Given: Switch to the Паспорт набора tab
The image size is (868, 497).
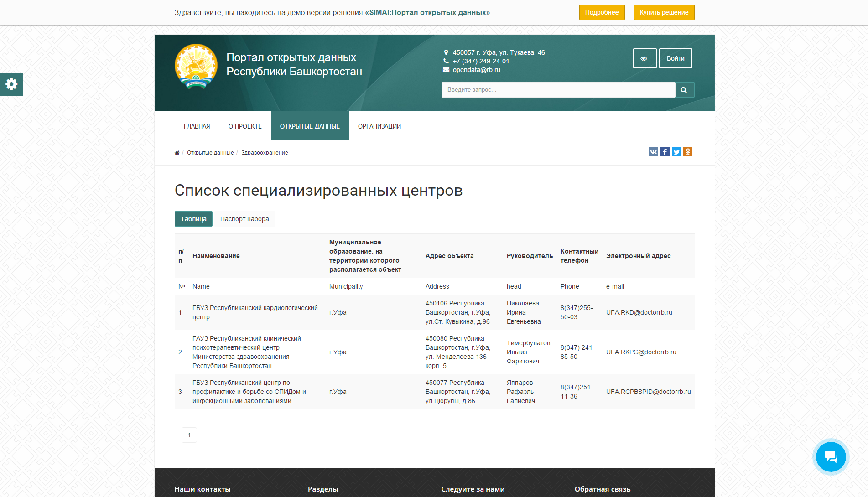Looking at the screenshot, I should [x=244, y=219].
